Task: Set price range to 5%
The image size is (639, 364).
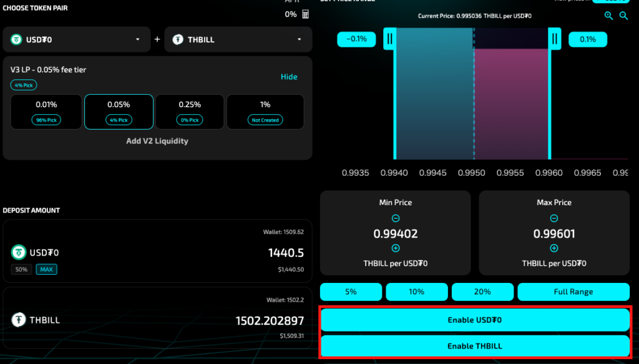Action: pyautogui.click(x=351, y=292)
